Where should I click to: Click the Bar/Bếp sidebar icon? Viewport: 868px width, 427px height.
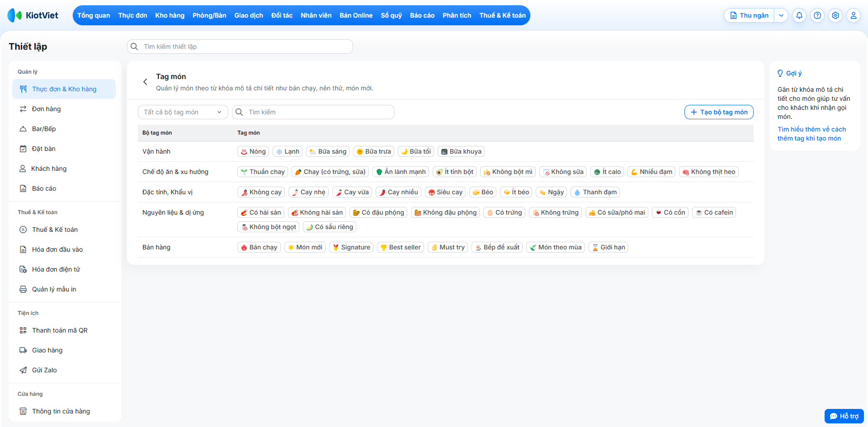(x=23, y=129)
